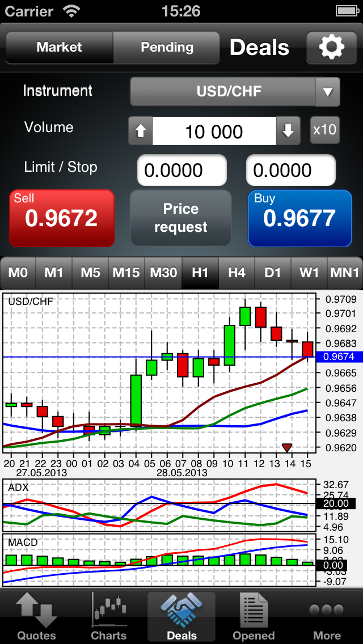Tap the Deals handshake icon
This screenshot has height=644, width=363.
tap(181, 611)
